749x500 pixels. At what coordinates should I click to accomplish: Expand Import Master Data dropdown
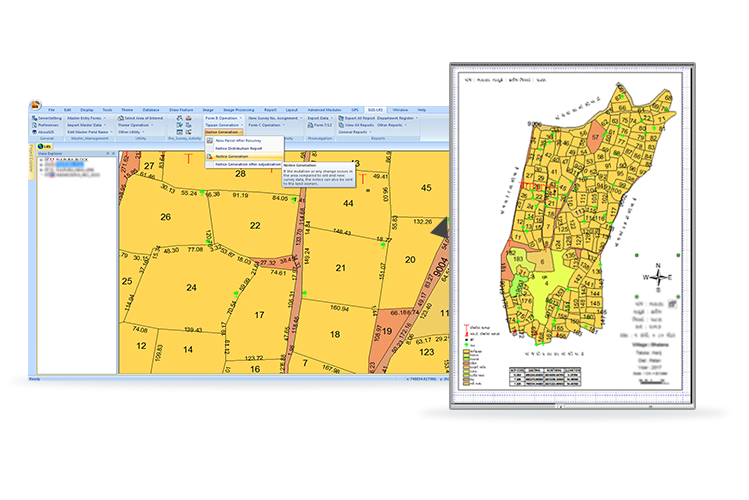pyautogui.click(x=86, y=125)
